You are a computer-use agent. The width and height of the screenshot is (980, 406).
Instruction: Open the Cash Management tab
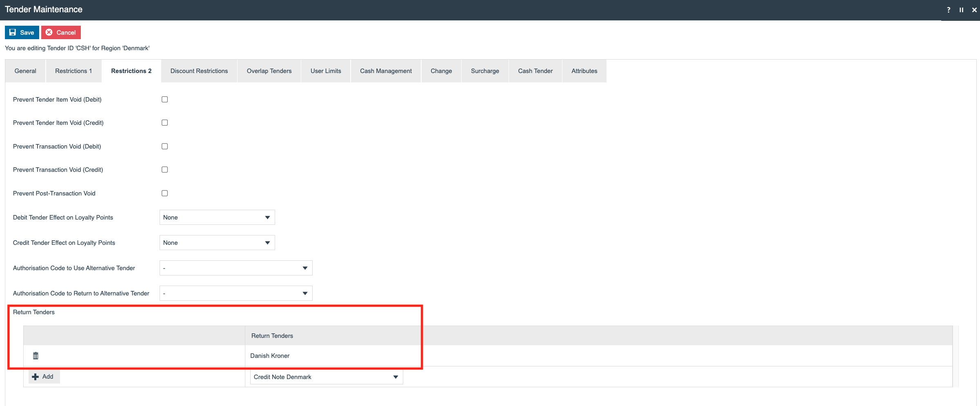[386, 71]
